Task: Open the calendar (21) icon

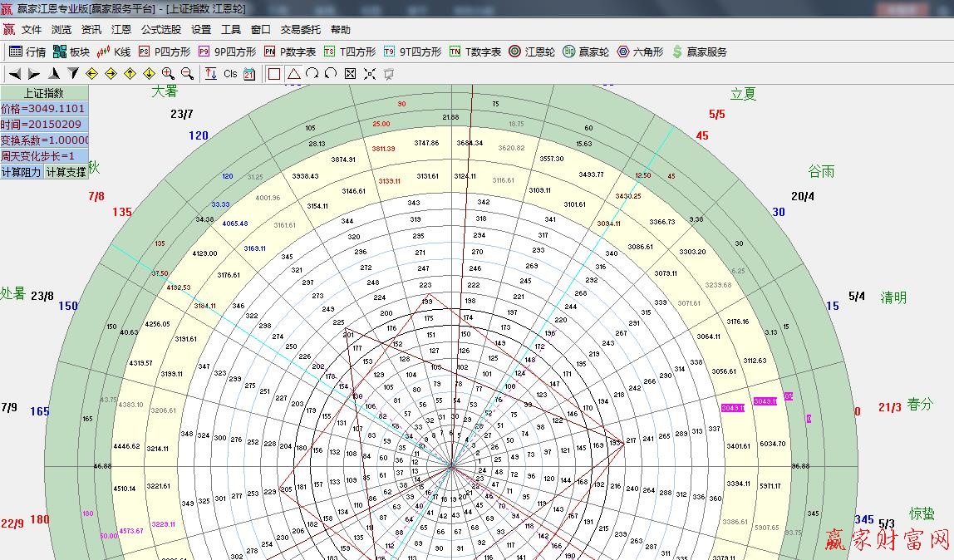Action: click(251, 74)
